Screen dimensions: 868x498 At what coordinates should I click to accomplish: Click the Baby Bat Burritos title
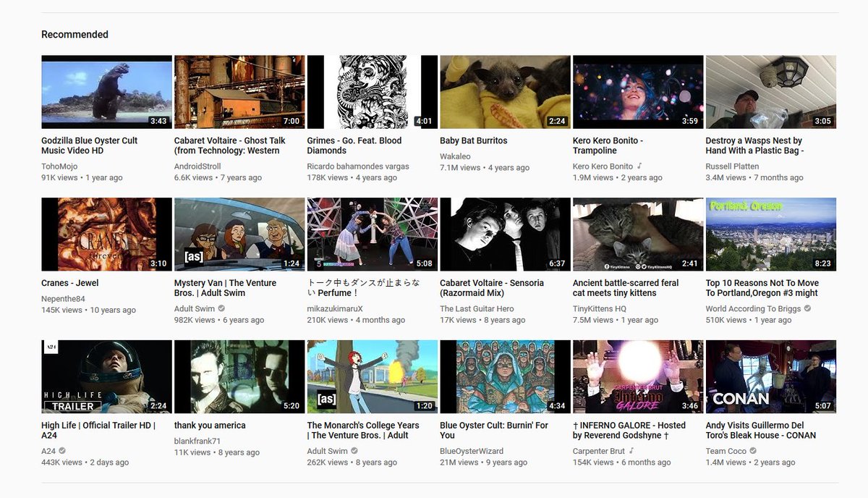pyautogui.click(x=474, y=140)
